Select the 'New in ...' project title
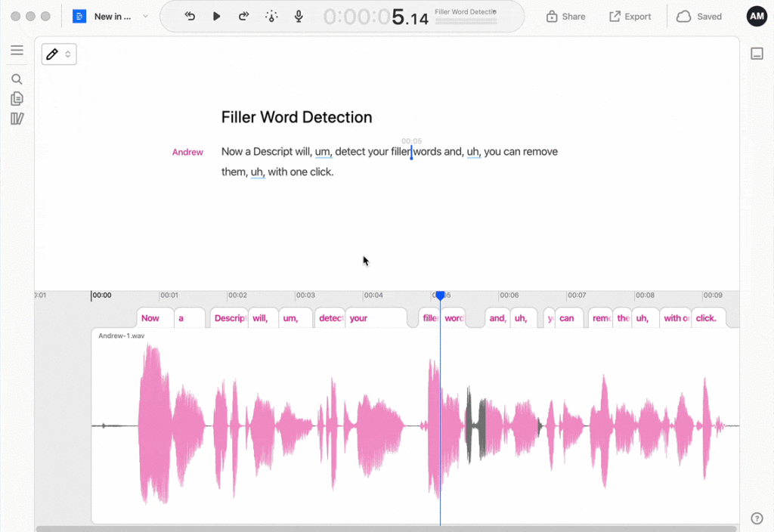 point(113,17)
